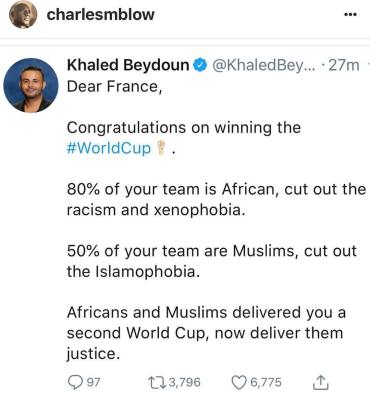Click the blue verified badge

[x=200, y=65]
